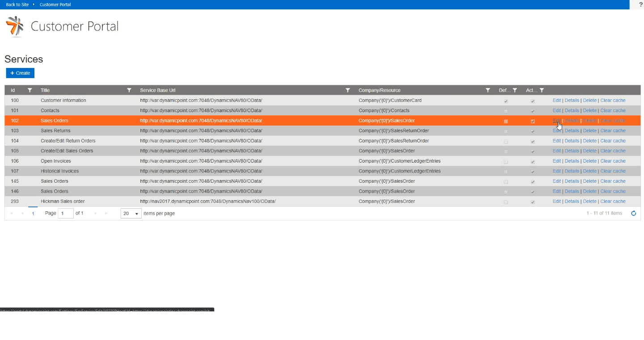The width and height of the screenshot is (644, 340).
Task: Sort by the Id column header
Action: click(13, 90)
